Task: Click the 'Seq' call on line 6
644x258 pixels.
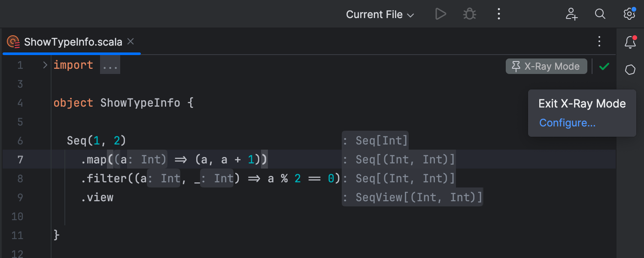Action: pos(77,141)
